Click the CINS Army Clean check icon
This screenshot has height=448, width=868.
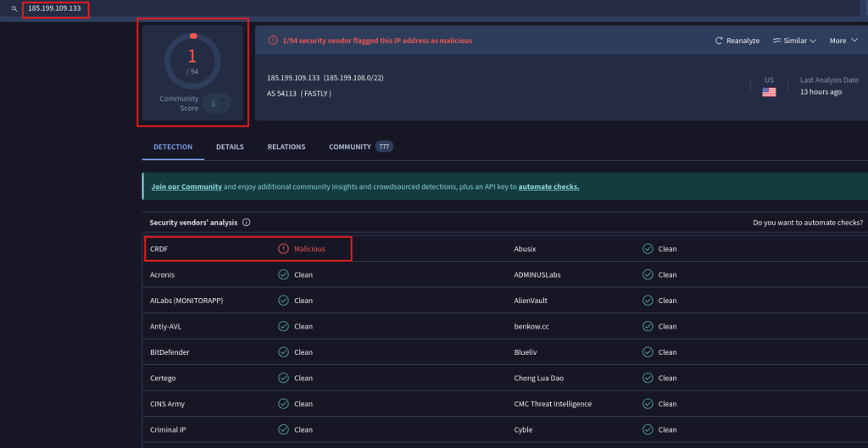[283, 404]
